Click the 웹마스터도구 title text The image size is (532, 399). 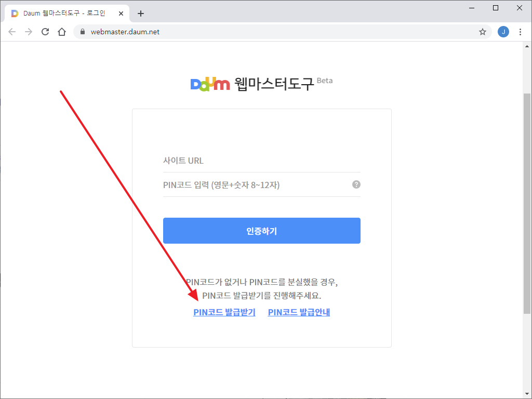274,84
